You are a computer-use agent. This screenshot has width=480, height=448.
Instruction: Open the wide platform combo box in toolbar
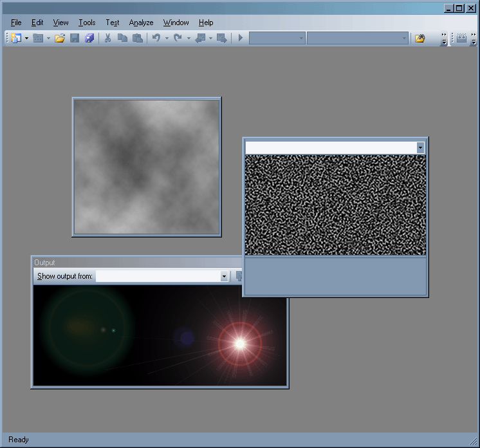tap(358, 38)
